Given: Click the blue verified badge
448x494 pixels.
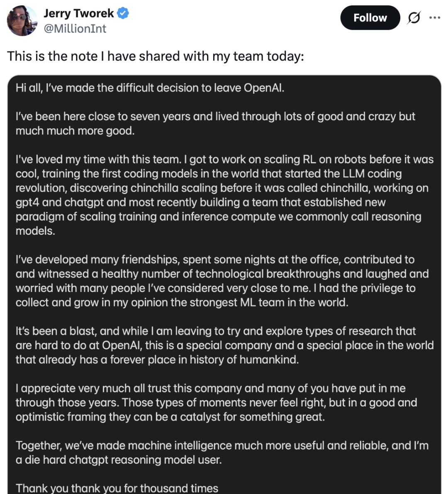Looking at the screenshot, I should click(x=123, y=13).
